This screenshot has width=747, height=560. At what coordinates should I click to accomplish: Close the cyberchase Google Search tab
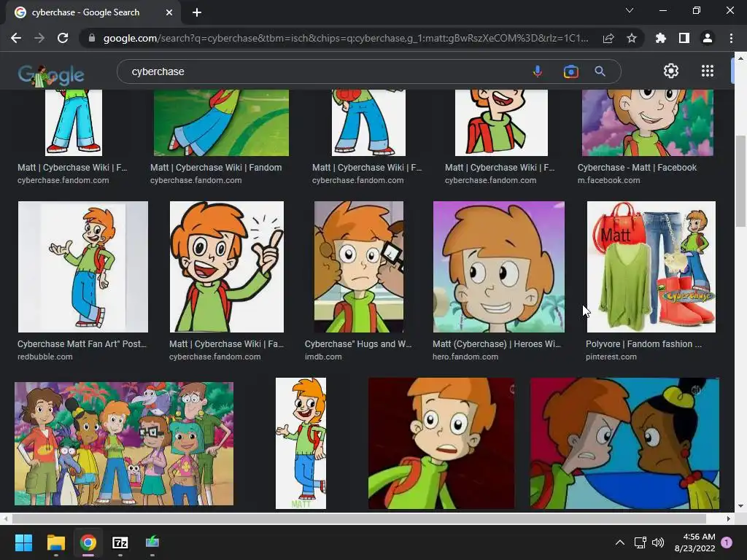pos(169,12)
